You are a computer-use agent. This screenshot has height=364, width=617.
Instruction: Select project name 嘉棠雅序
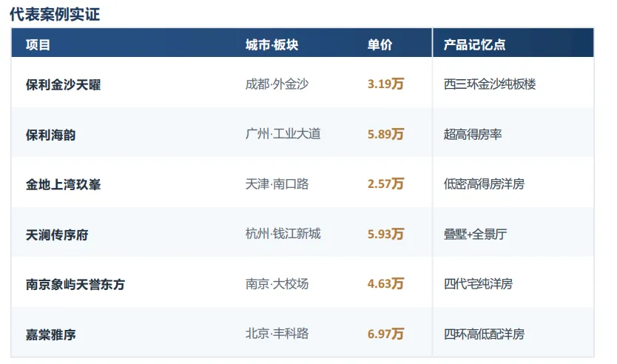[51, 335]
